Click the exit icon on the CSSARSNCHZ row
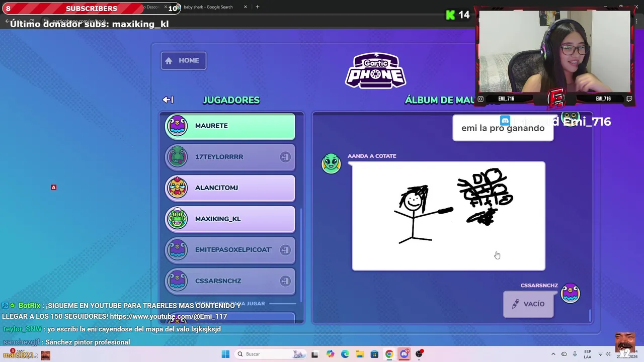 pyautogui.click(x=285, y=281)
